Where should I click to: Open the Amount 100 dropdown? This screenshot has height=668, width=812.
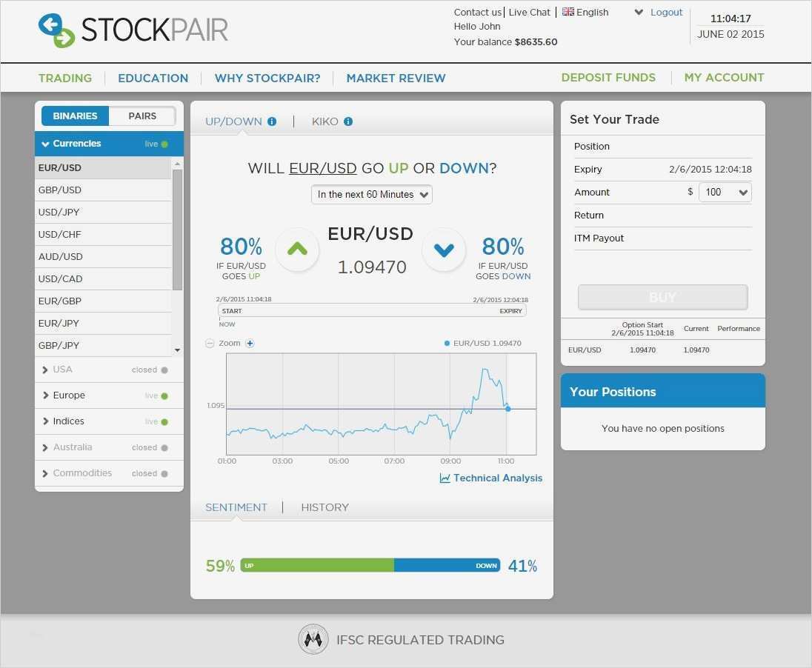[x=725, y=192]
